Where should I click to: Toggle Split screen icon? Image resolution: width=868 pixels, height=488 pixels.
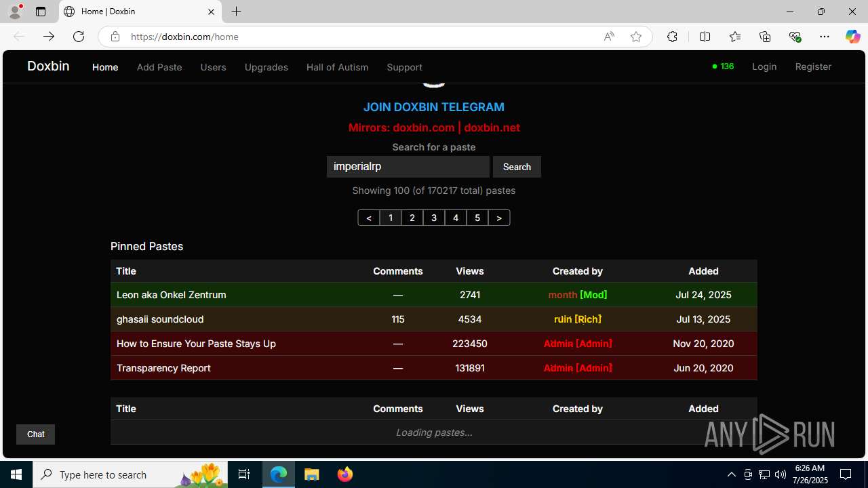705,37
